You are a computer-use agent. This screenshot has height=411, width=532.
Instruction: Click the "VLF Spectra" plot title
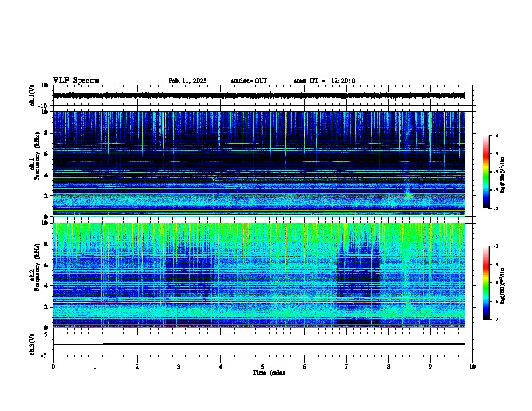pos(76,81)
